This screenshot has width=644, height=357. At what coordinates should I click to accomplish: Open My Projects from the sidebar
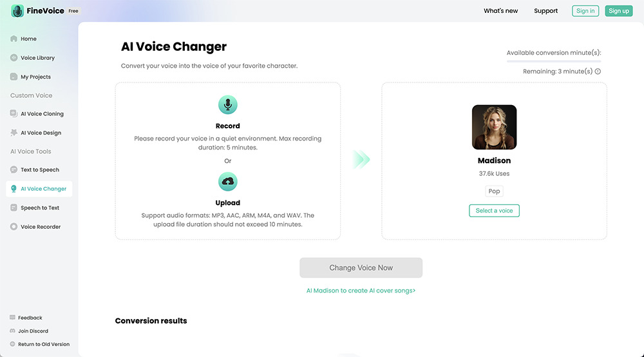(x=35, y=77)
